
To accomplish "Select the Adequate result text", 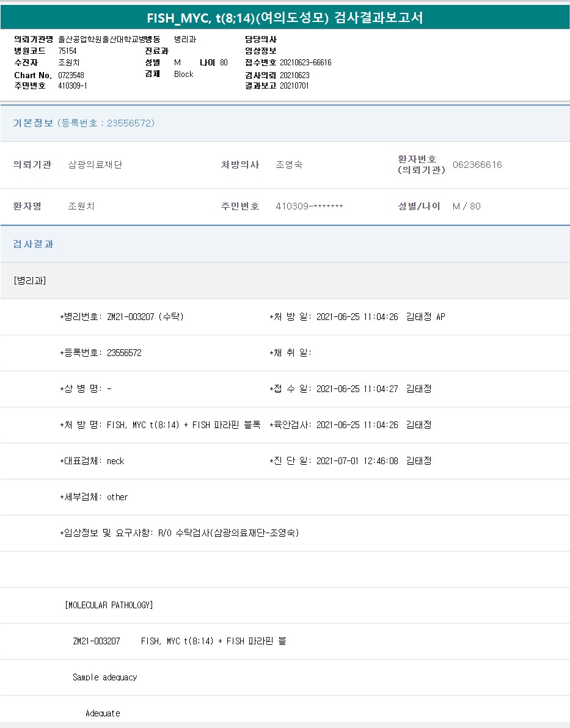I will (103, 713).
